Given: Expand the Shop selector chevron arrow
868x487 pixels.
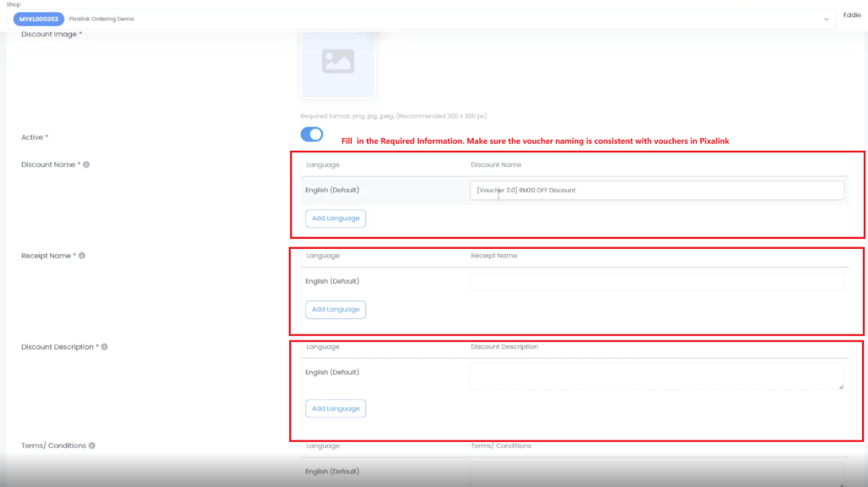Looking at the screenshot, I should tap(826, 19).
